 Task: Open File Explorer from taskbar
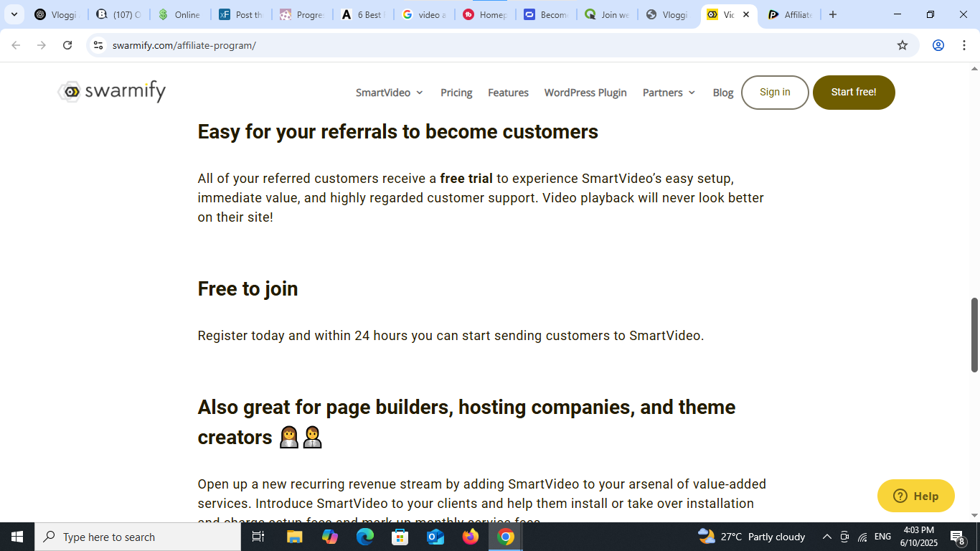[295, 537]
